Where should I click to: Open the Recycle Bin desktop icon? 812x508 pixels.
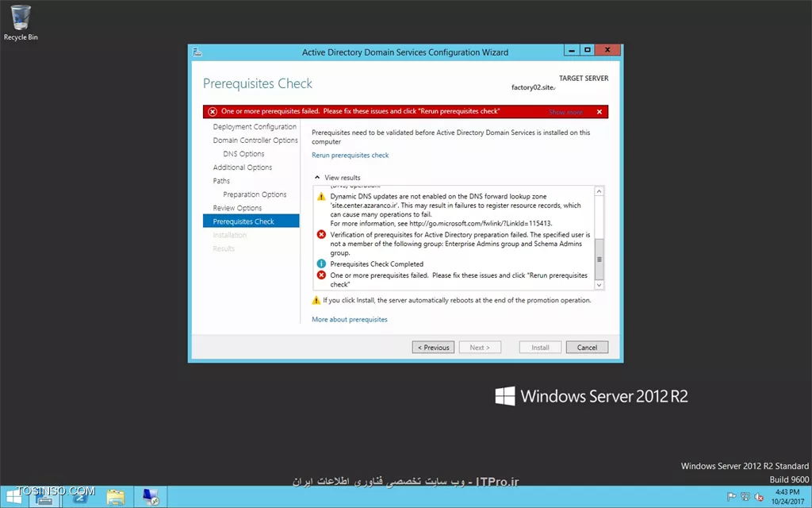click(20, 22)
